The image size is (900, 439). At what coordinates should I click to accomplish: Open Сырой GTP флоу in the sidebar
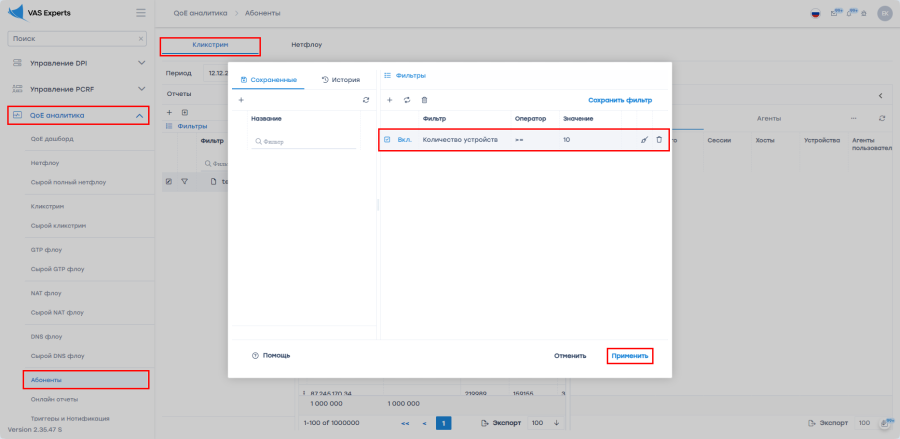click(x=57, y=268)
